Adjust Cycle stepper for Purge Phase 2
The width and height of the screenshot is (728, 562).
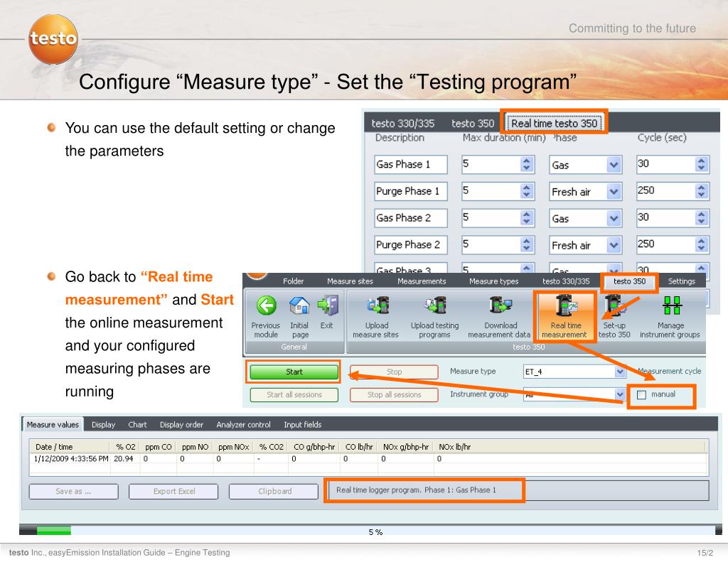pos(702,244)
